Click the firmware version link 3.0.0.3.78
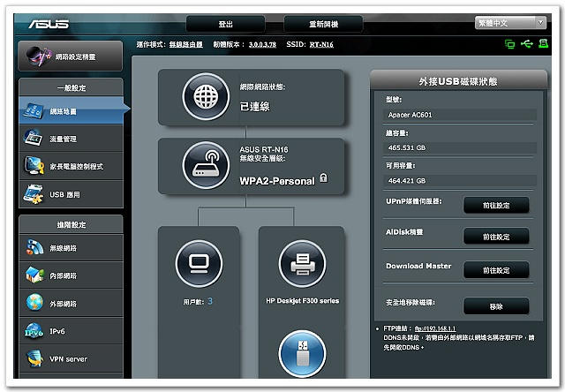Image resolution: width=565 pixels, height=392 pixels. click(x=262, y=44)
